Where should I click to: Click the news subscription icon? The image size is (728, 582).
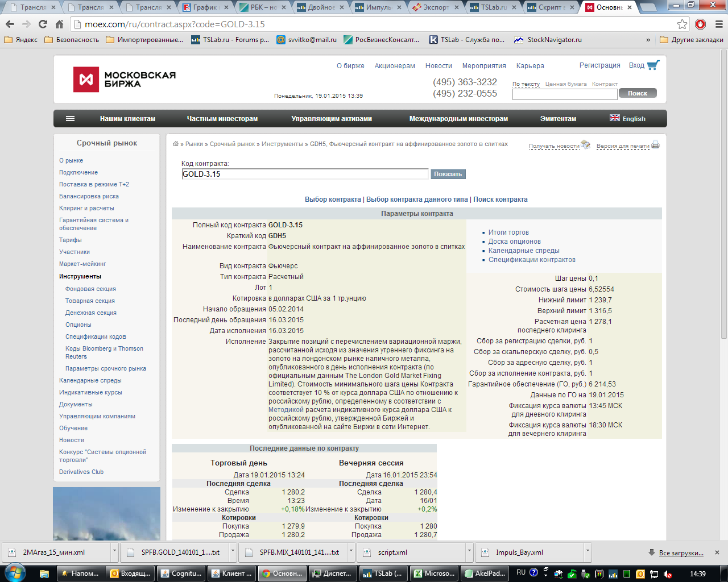585,145
